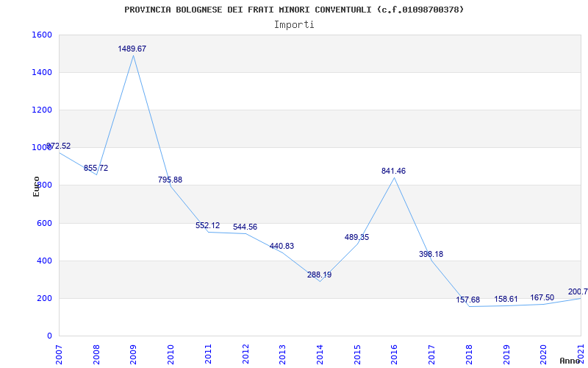Screen dimensions: 588x368
Task: Click the 855.72 data label
Action: click(96, 169)
